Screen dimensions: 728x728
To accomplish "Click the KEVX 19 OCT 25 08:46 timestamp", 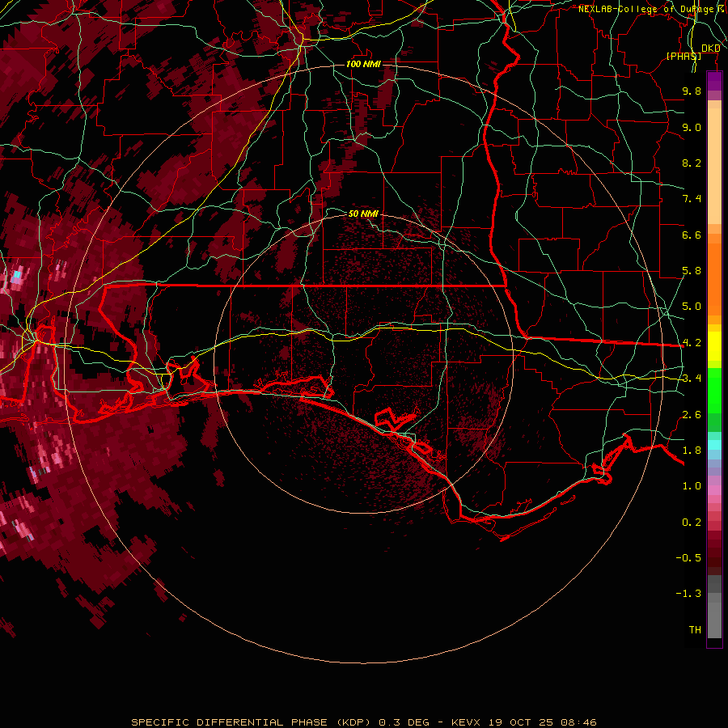I will (523, 722).
